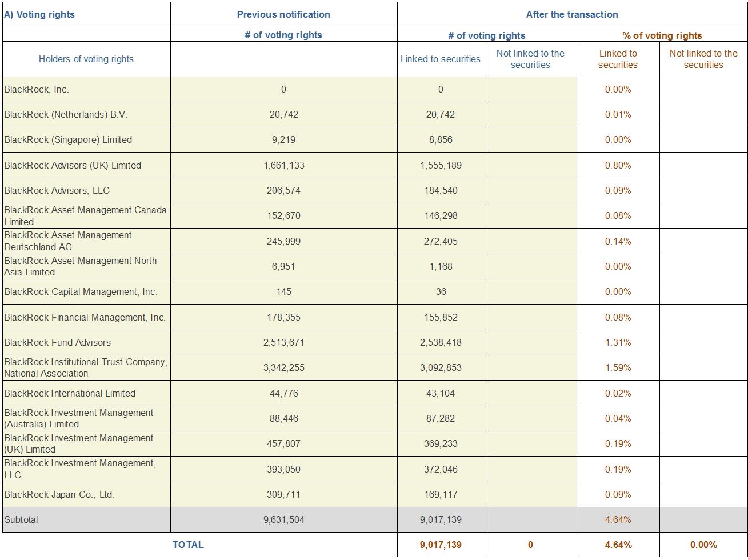Click previous value 309,711
This screenshot has height=560, width=748.
click(x=284, y=494)
